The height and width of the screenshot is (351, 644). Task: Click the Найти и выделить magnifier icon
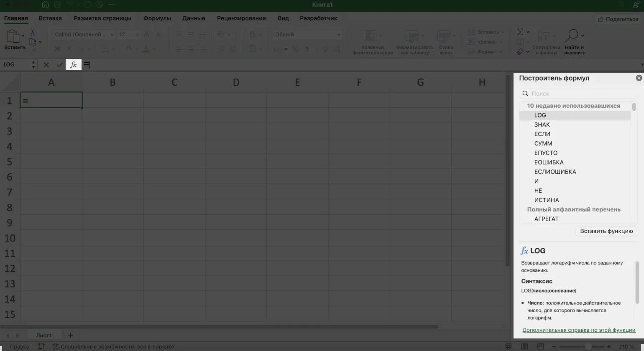[572, 36]
